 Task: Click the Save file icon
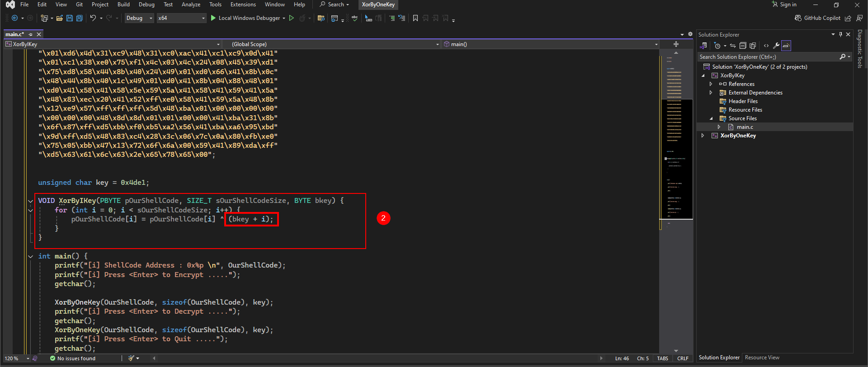pyautogui.click(x=70, y=18)
